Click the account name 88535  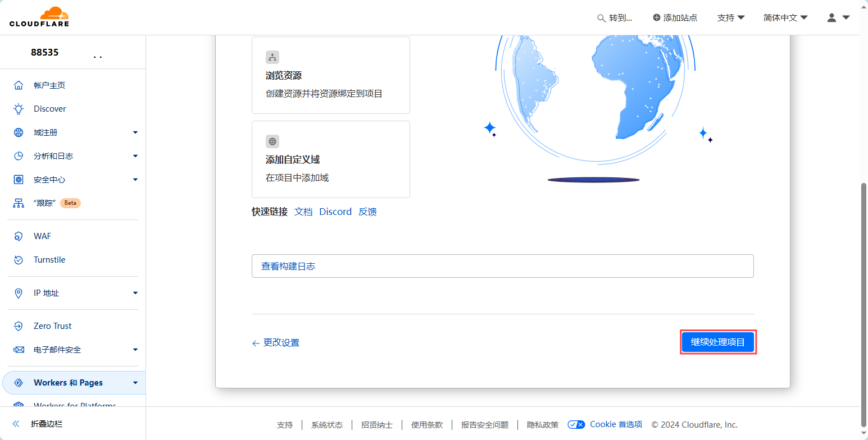[x=45, y=52]
